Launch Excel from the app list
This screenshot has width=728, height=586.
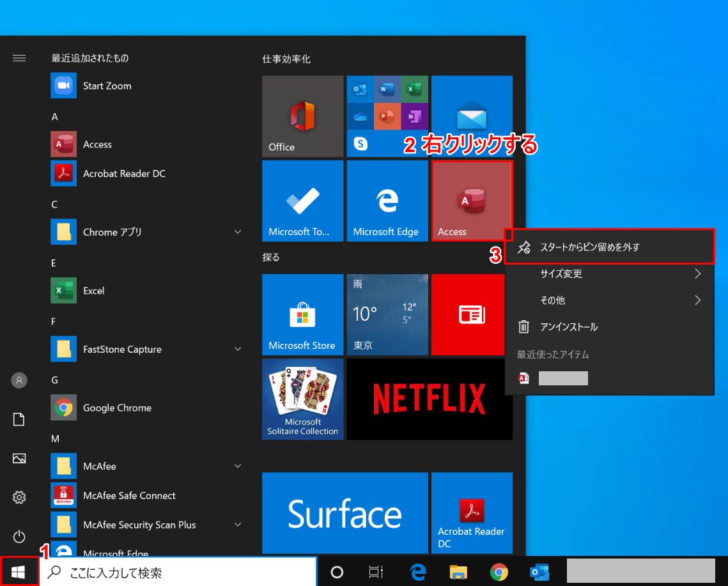[x=148, y=291]
